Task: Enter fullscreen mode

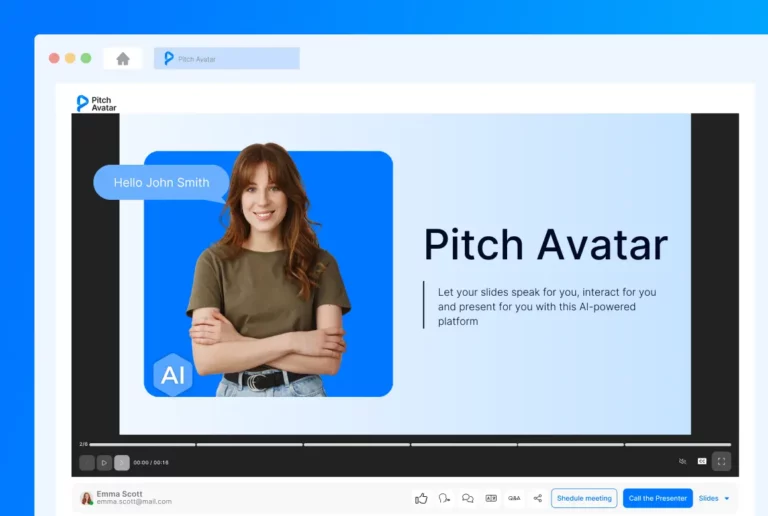Action: point(721,461)
